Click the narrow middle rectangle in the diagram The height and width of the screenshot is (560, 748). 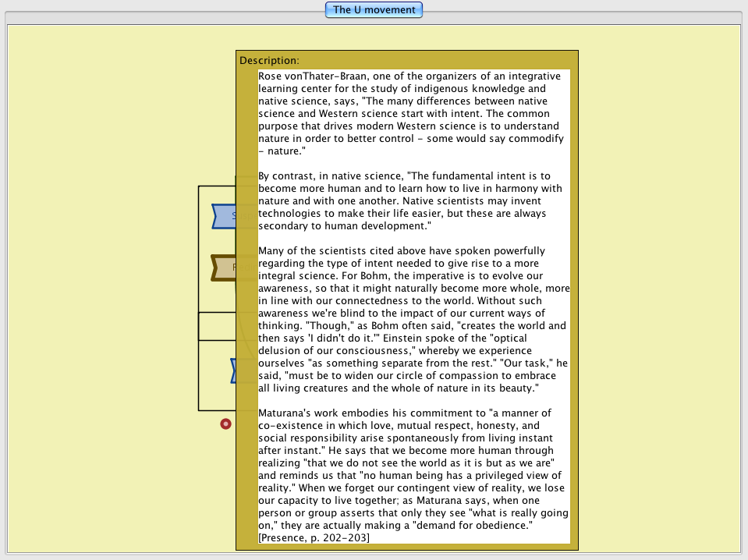217,326
